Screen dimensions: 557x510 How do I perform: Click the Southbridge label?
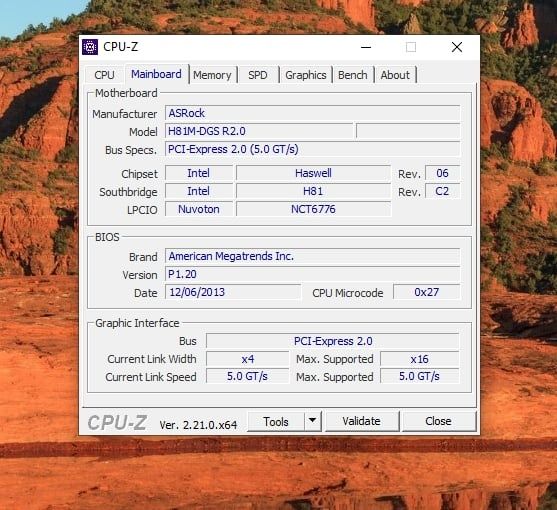[x=128, y=192]
